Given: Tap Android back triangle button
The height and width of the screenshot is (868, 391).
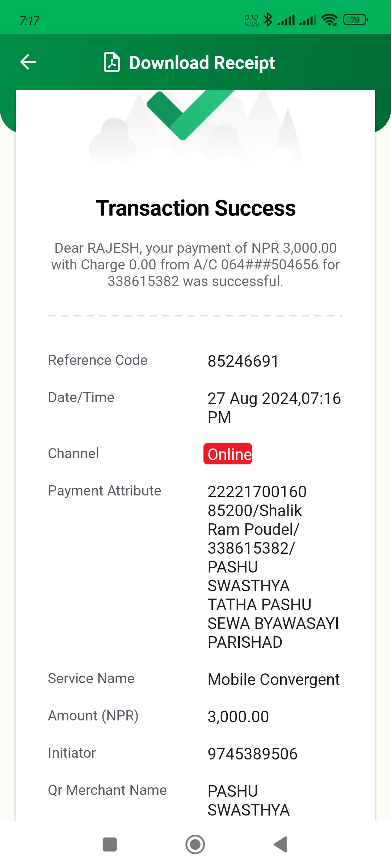Looking at the screenshot, I should 281,844.
